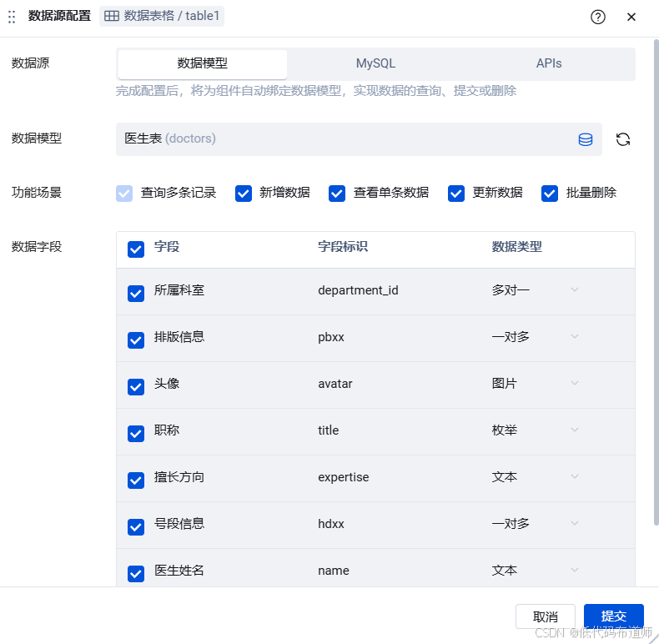Click the avatar field identifier text
This screenshot has width=659, height=644.
[x=335, y=384]
